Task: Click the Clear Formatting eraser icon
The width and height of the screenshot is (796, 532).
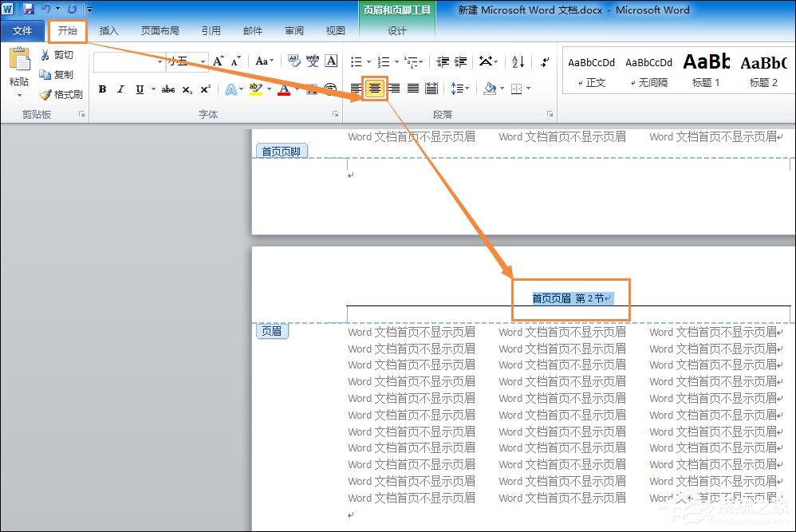Action: (x=294, y=61)
